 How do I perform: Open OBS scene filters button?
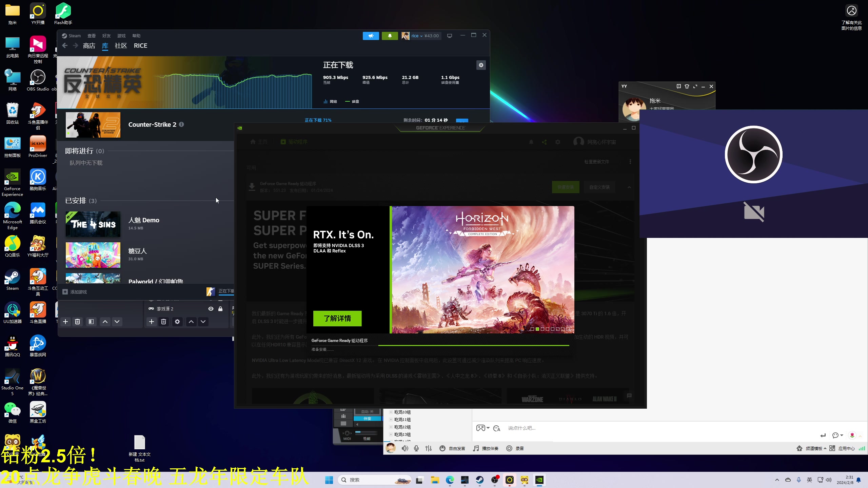(x=91, y=322)
